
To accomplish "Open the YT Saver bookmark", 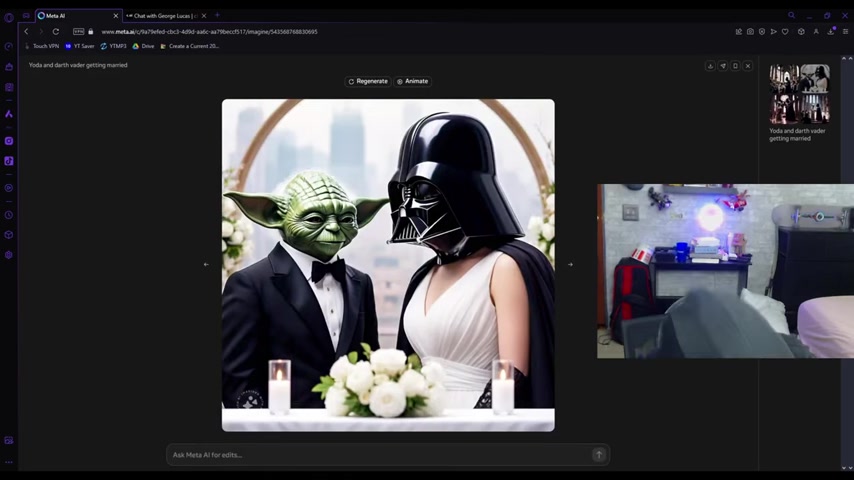I will point(80,46).
